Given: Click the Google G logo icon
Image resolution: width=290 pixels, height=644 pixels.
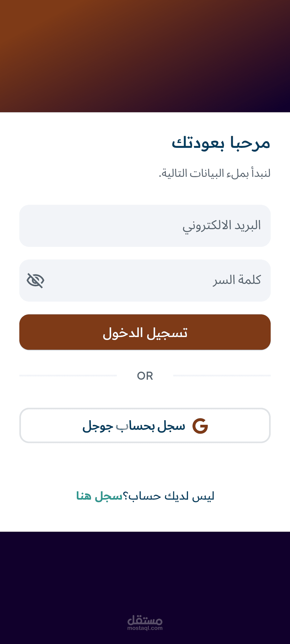Looking at the screenshot, I should click(200, 426).
